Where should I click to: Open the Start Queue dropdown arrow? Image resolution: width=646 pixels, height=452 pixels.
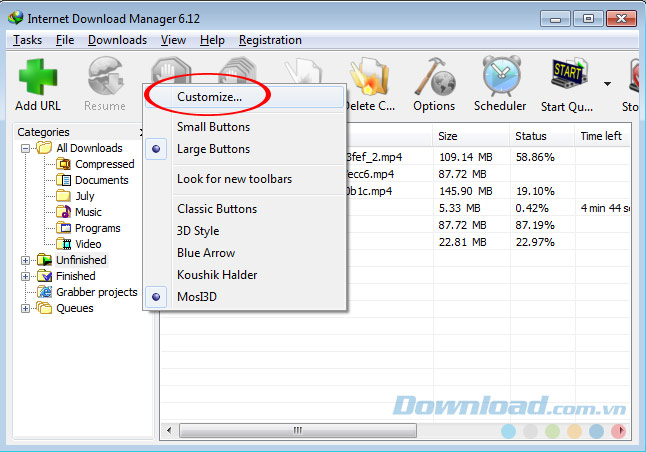(607, 84)
